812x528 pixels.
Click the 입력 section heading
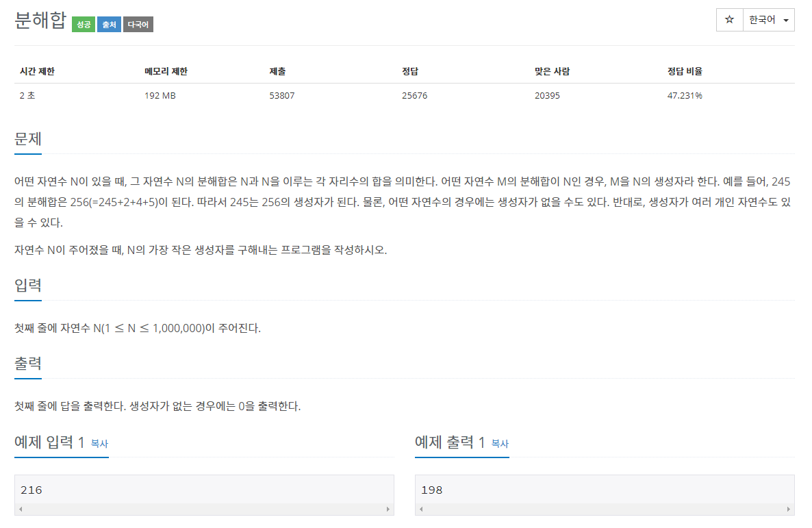pyautogui.click(x=28, y=285)
